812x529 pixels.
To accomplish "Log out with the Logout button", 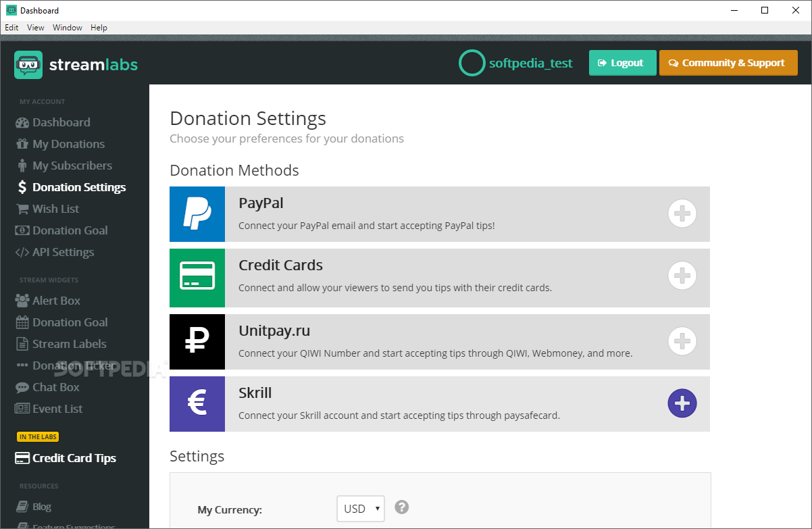I will point(623,63).
